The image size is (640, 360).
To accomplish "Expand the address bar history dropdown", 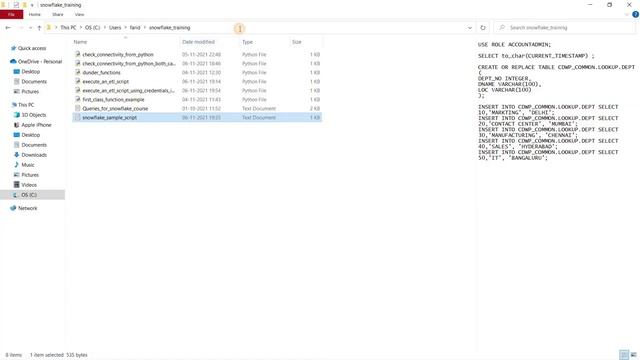I will [470, 28].
